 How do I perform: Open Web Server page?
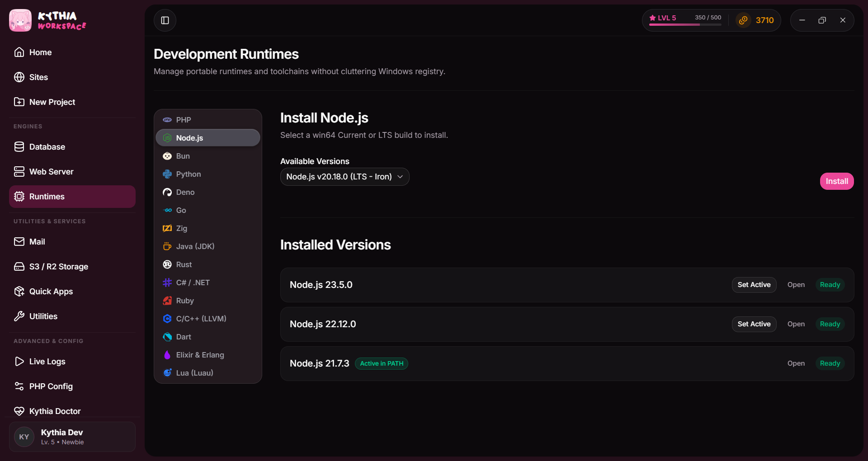(72, 172)
